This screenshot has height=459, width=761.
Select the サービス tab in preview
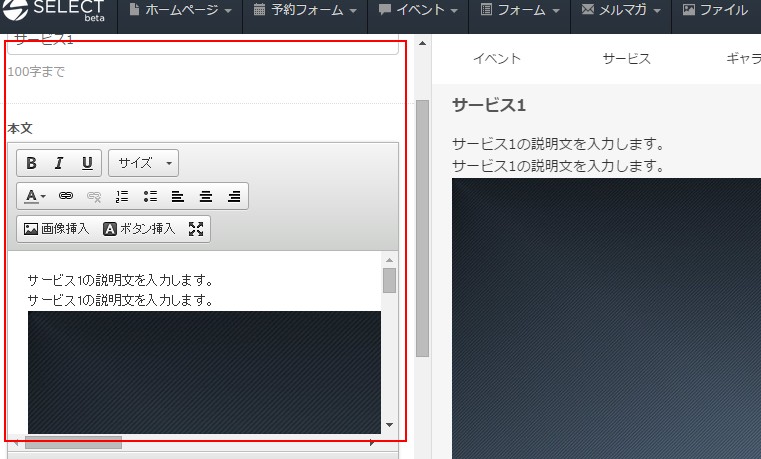627,59
